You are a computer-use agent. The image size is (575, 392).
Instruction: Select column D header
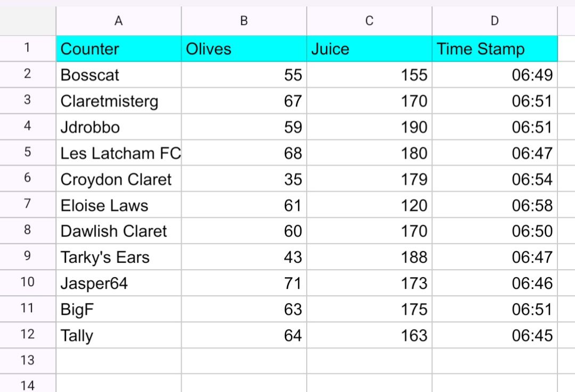pyautogui.click(x=495, y=21)
